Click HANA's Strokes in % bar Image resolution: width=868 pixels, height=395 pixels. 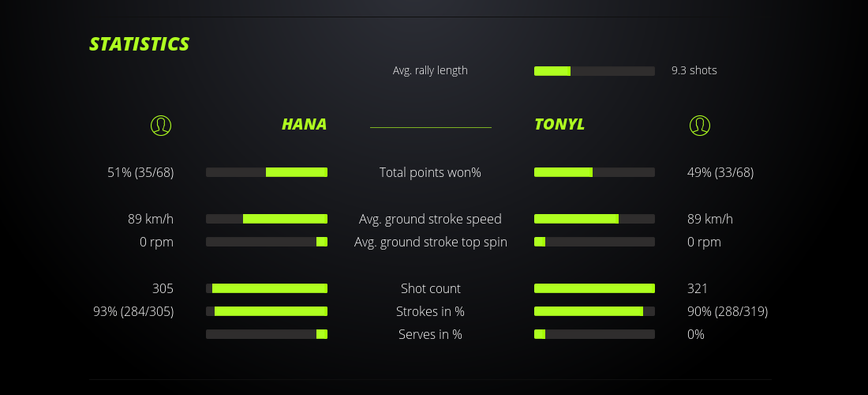pos(267,311)
